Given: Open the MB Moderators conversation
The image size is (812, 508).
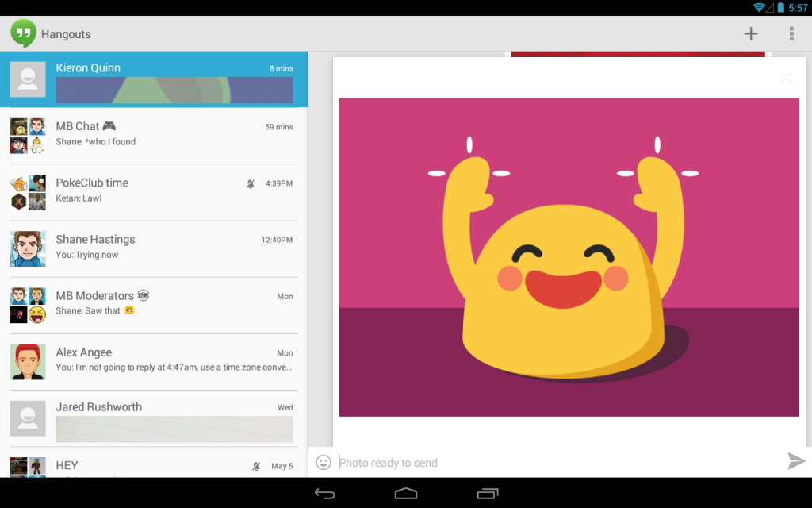Looking at the screenshot, I should (x=155, y=306).
